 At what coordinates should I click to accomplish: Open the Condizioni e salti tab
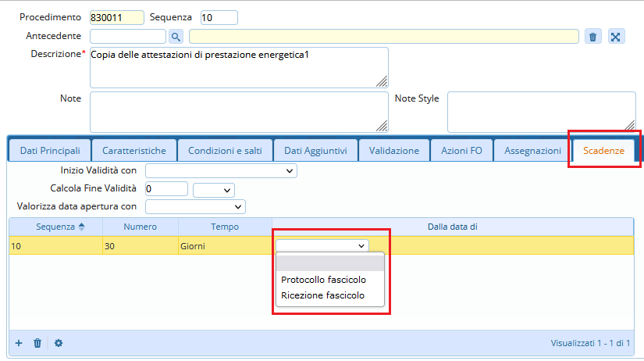tap(225, 150)
